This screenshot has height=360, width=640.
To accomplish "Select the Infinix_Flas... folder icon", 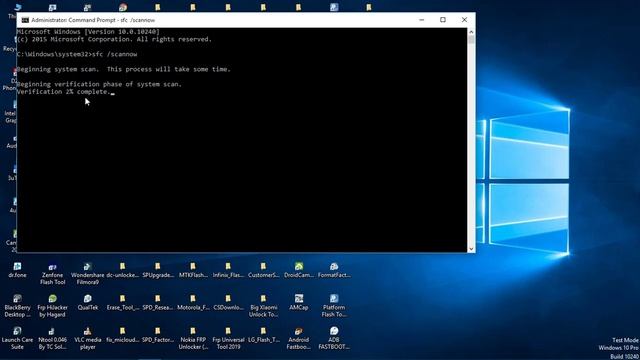I will click(x=228, y=270).
